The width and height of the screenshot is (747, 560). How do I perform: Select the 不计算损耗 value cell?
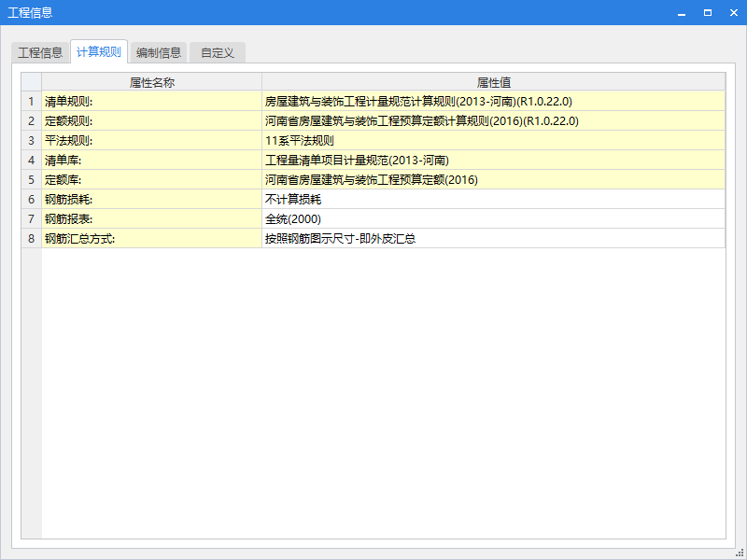pyautogui.click(x=494, y=199)
